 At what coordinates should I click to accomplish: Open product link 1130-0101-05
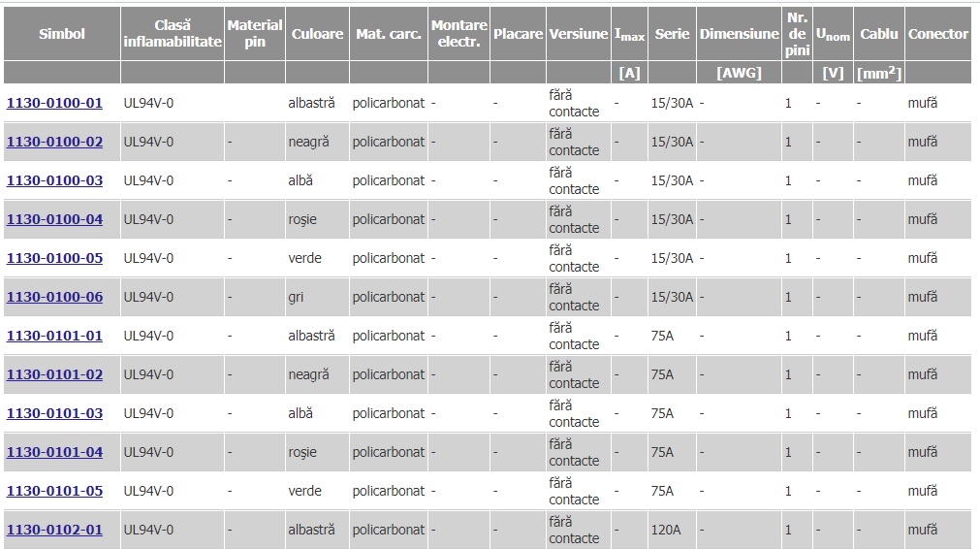pyautogui.click(x=54, y=491)
